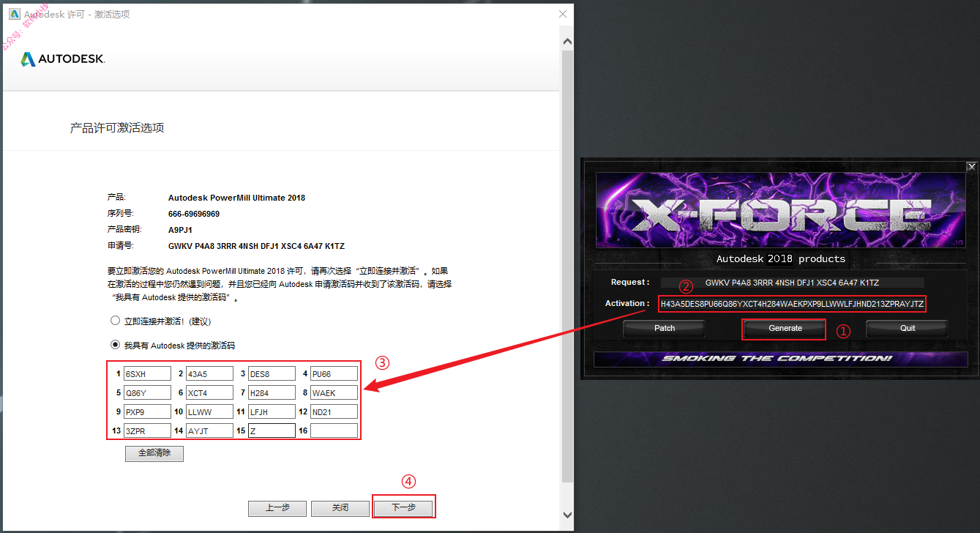Screen dimensions: 980x533
Task: Click the Generate button in X-Force window
Action: (x=785, y=328)
